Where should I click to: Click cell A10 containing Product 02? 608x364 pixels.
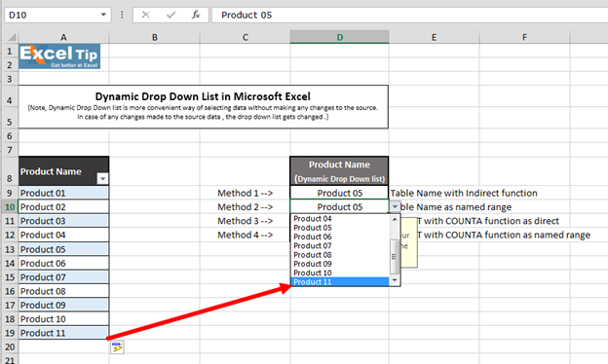[63, 206]
